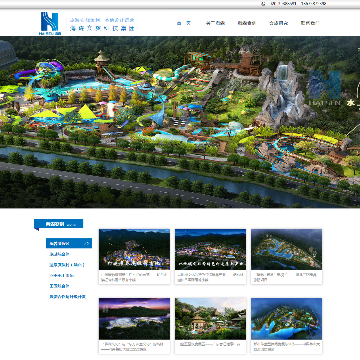Viewport: 360px width, 360px height.
Task: Open the fourth item in the top navigation
Action: (x=279, y=23)
